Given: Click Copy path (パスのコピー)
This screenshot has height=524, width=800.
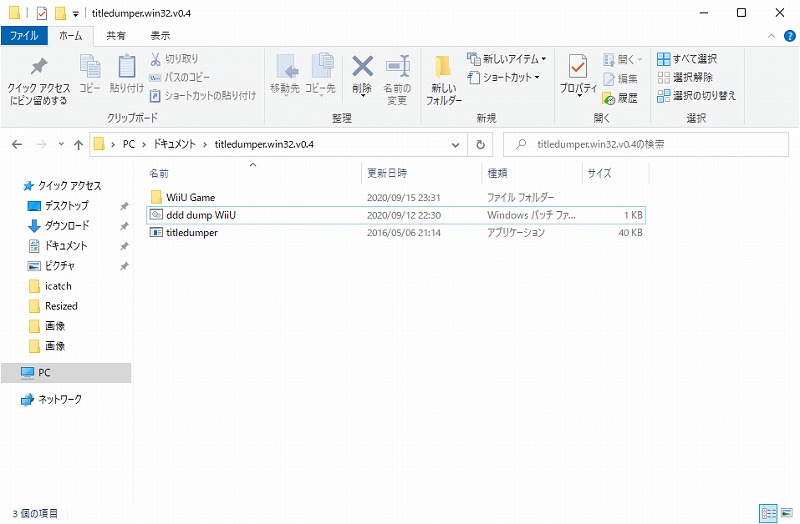Looking at the screenshot, I should click(x=180, y=77).
